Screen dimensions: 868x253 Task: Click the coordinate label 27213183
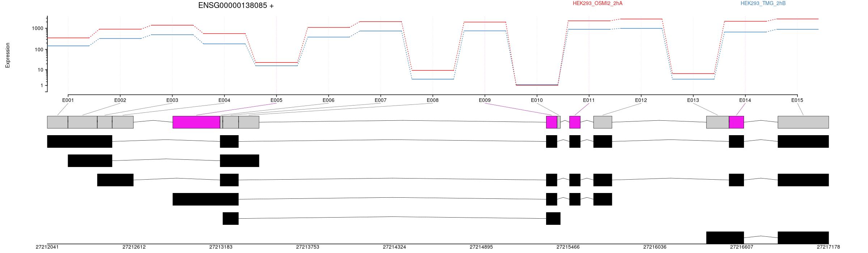[x=221, y=247]
